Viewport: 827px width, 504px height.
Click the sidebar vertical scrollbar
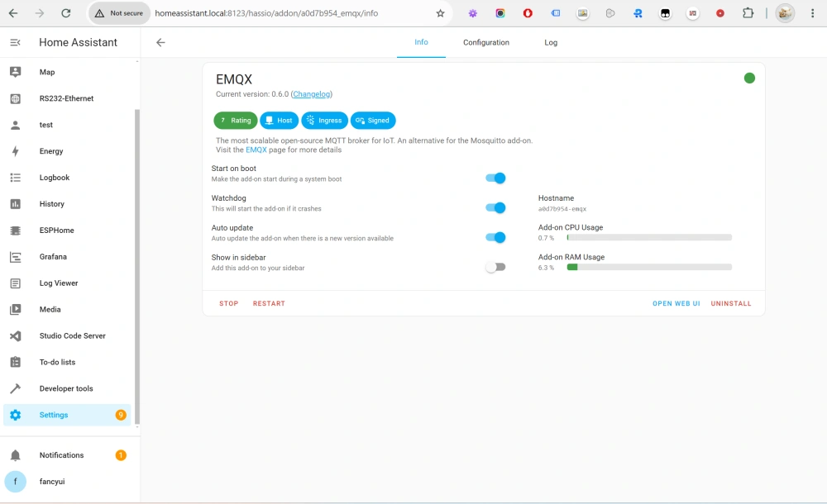coord(137,266)
